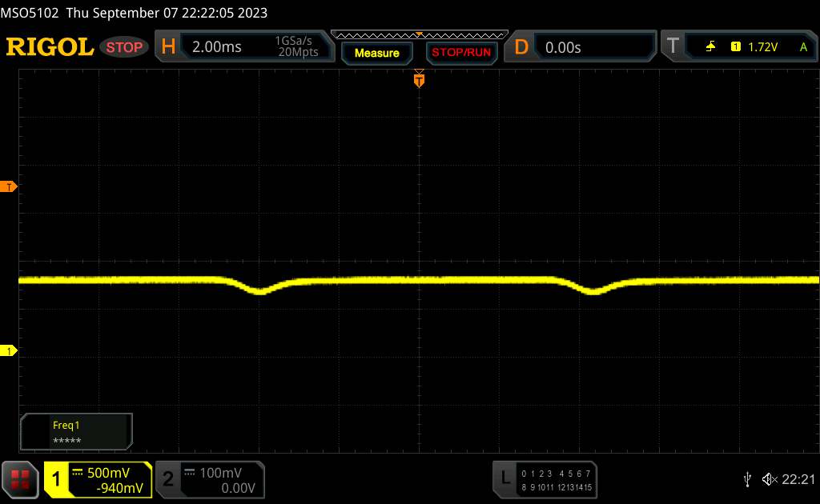This screenshot has height=504, width=820.
Task: Click the muted speaker icon
Action: 770,479
